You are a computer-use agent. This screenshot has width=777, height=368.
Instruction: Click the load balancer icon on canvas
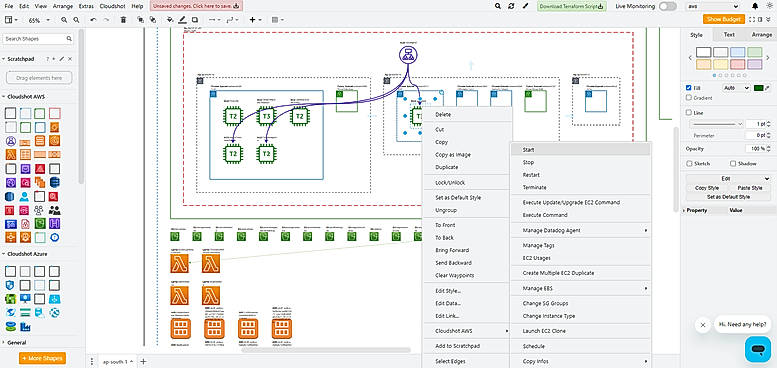[408, 55]
